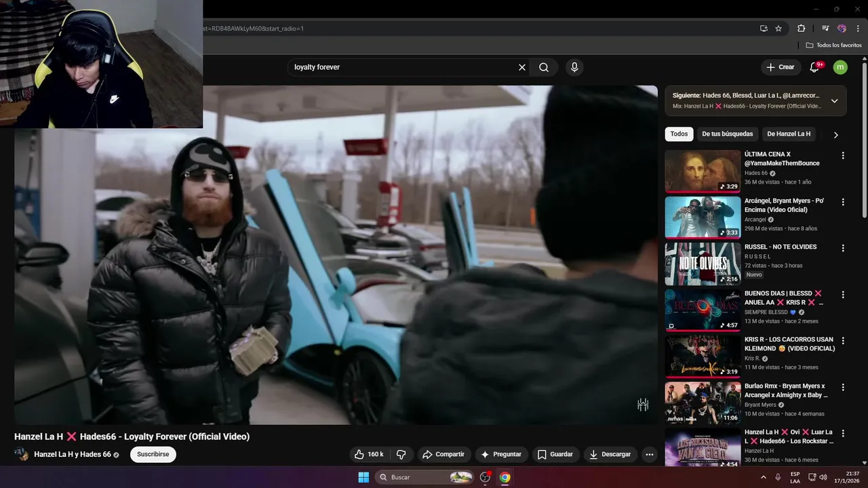Open the Hades 66 channel under ÚLTIMA CENA
This screenshot has width=868, height=488.
pyautogui.click(x=756, y=173)
